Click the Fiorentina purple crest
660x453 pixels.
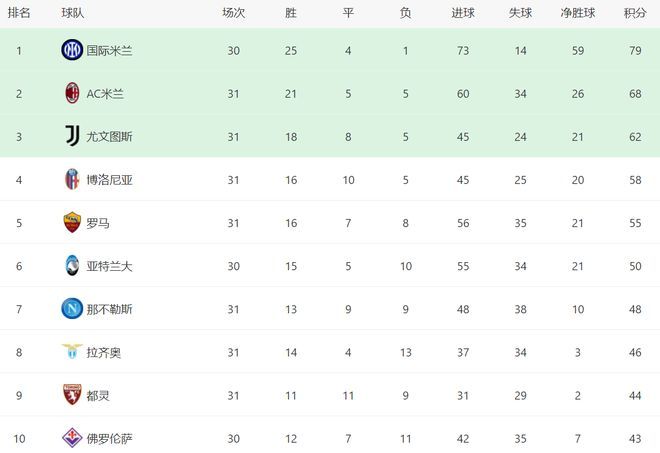coord(72,438)
